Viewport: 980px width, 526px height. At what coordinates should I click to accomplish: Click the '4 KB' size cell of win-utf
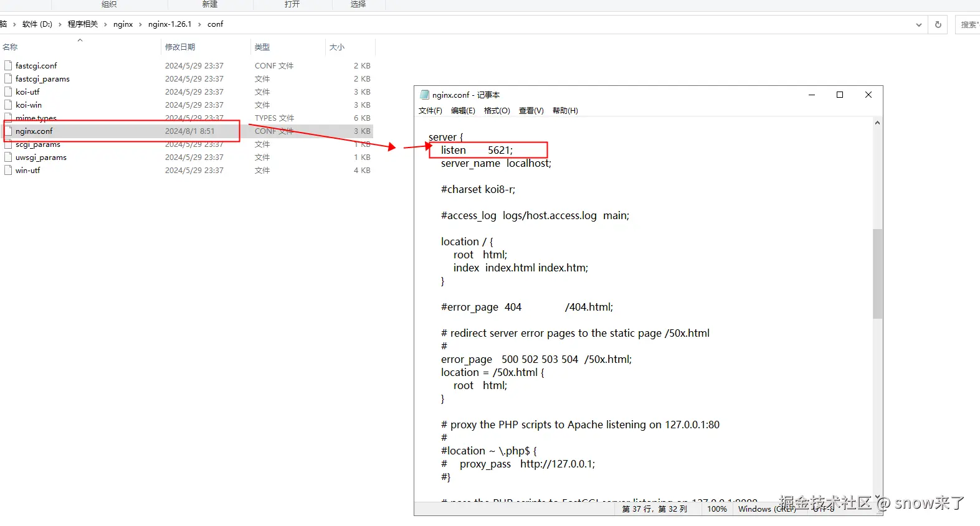(362, 170)
